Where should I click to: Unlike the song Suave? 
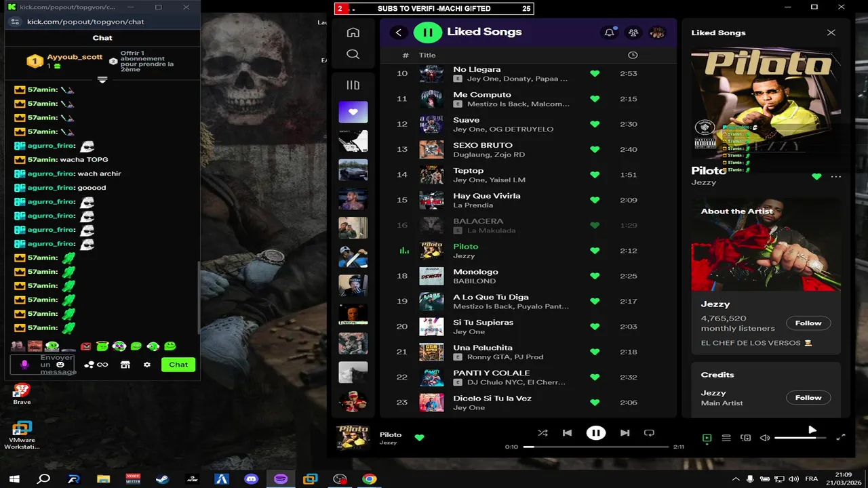pos(595,124)
